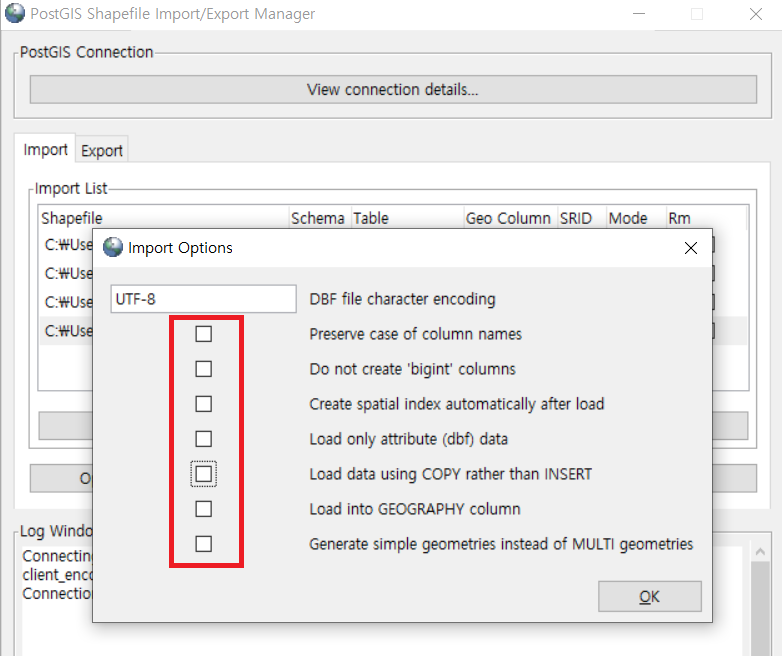Screen dimensions: 782x656
Task: Click PostGIS Shapefile Manager title globe icon
Action: [15, 13]
